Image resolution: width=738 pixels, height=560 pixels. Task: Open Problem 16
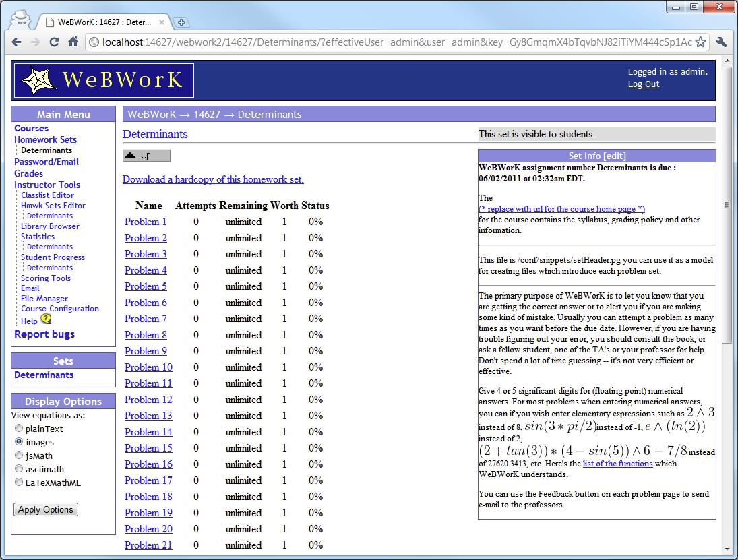pos(148,464)
